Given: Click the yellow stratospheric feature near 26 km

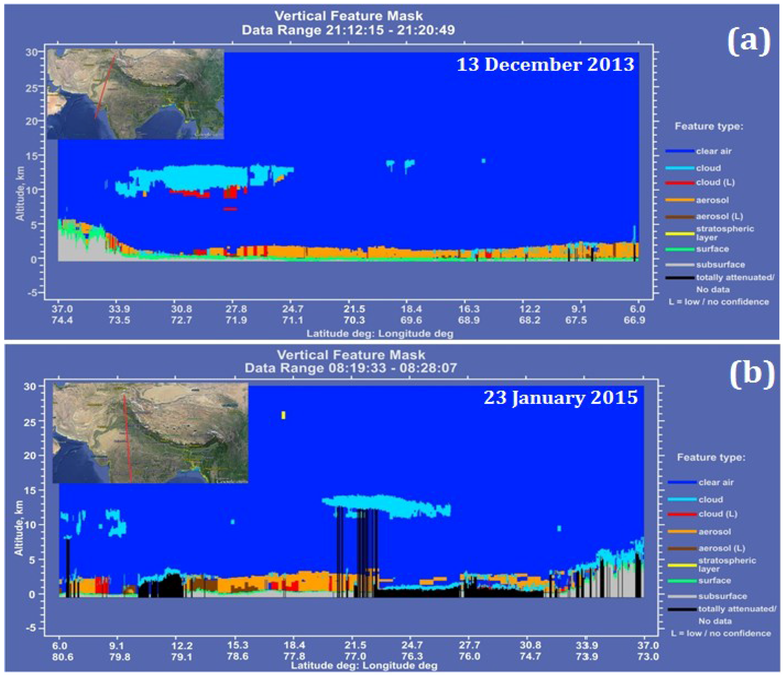Looking at the screenshot, I should [x=283, y=415].
